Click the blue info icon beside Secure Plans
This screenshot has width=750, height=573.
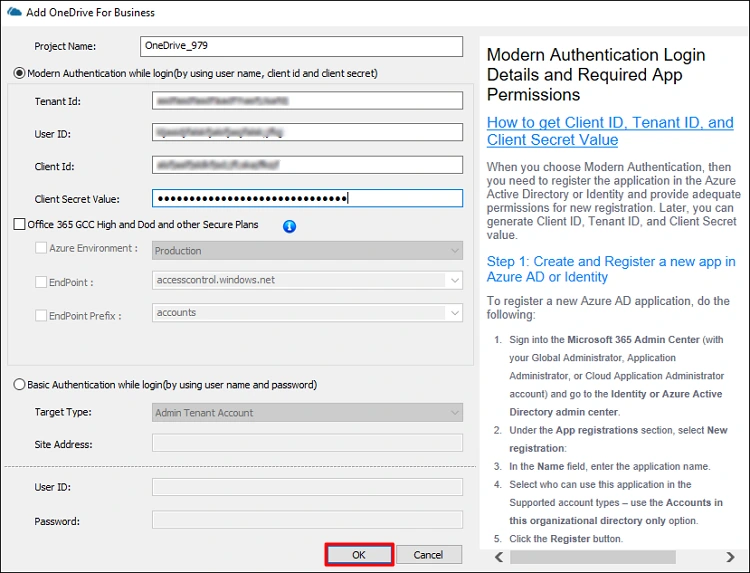pyautogui.click(x=289, y=226)
